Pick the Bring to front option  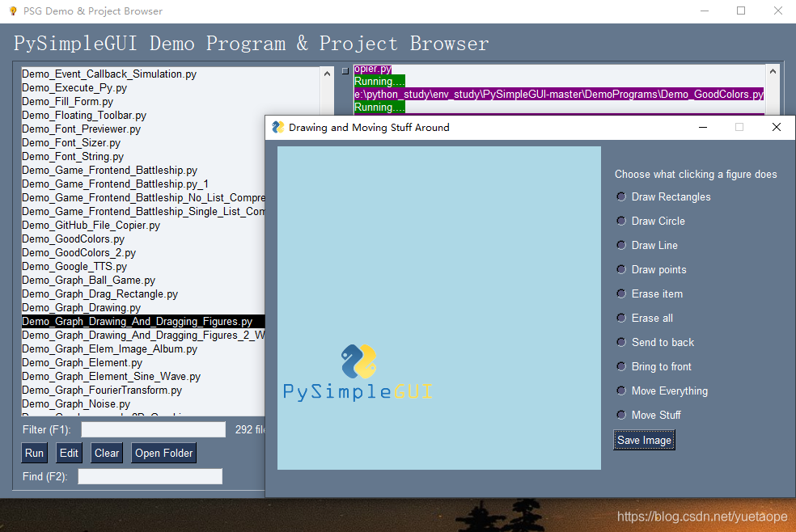(x=620, y=367)
